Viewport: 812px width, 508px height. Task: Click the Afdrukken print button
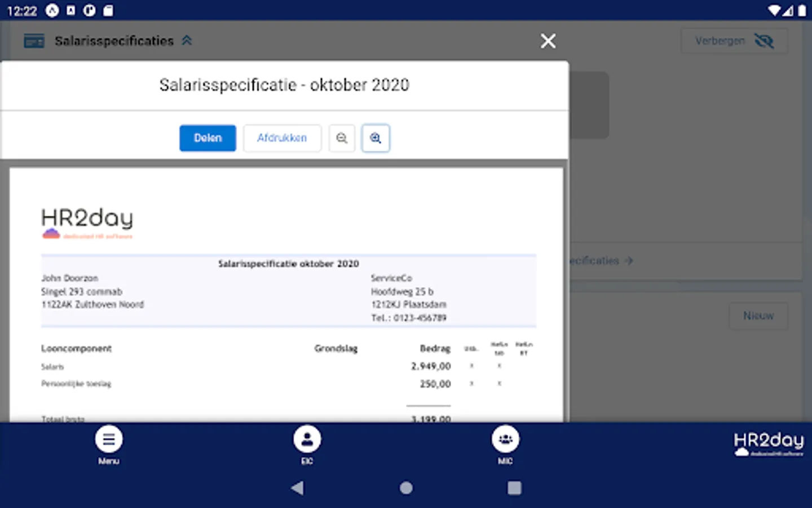coord(282,138)
